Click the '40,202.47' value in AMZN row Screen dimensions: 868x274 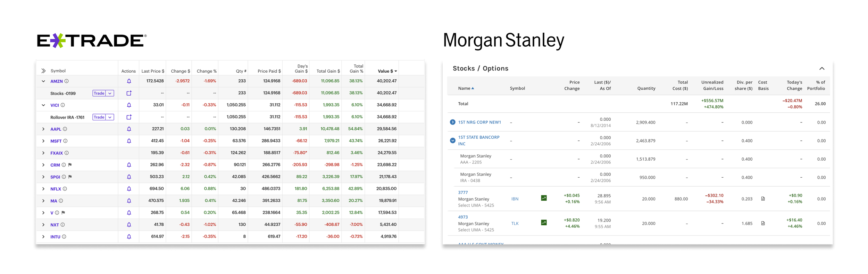click(x=386, y=81)
